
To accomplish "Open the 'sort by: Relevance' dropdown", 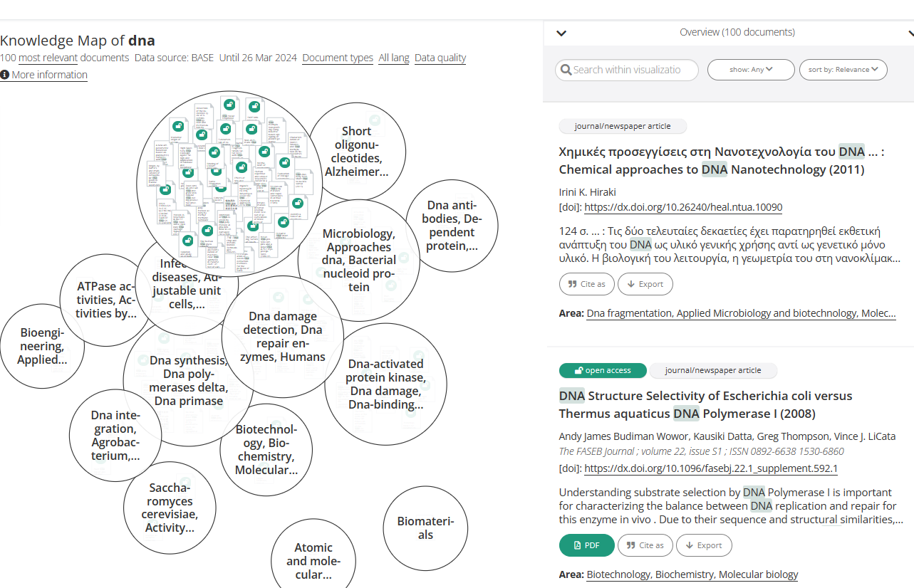I will click(843, 70).
